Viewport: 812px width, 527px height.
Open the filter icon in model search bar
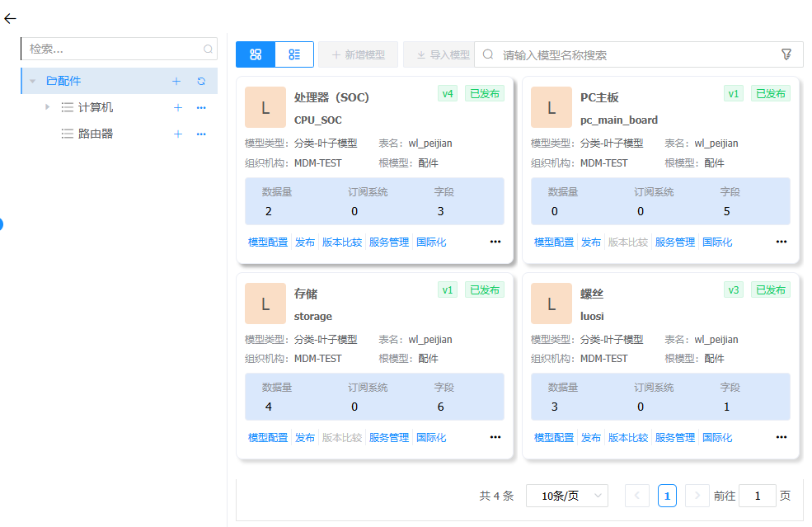786,54
